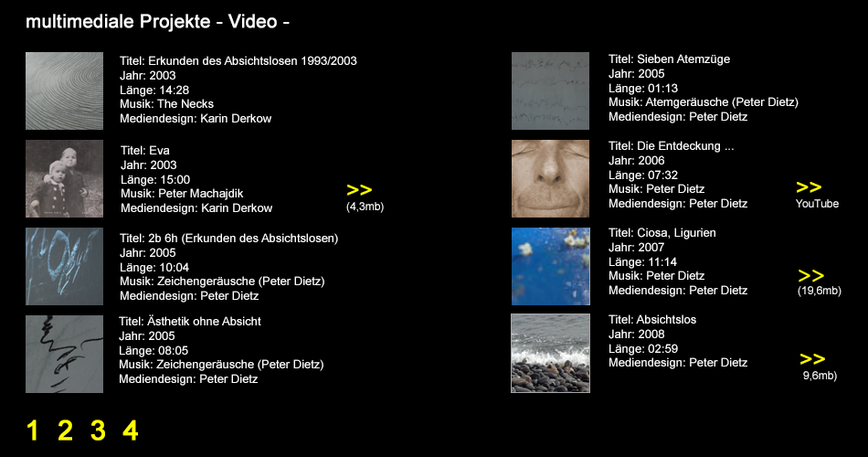Click the text 'Länge: 11:14'

[x=642, y=262]
